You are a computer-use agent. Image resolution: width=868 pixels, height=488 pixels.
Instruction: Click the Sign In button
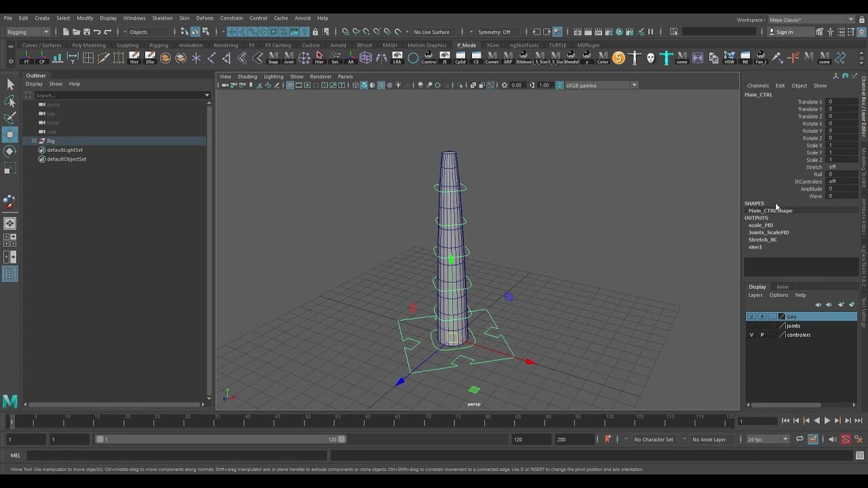785,32
